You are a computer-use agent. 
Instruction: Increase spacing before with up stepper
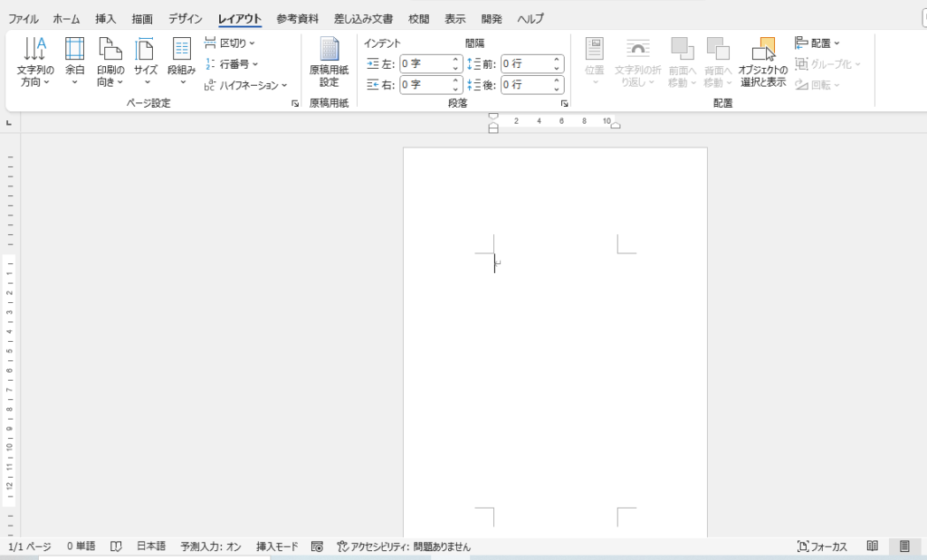557,60
